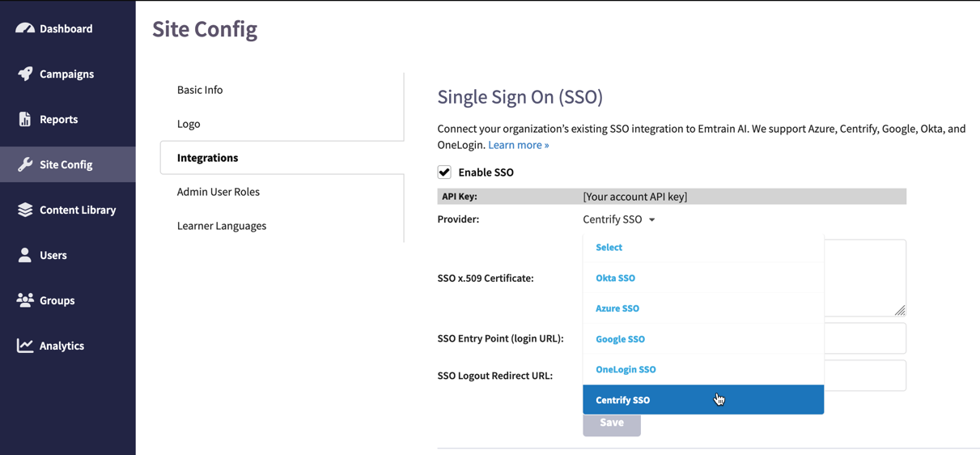Click the Analytics chart icon

tap(25, 346)
